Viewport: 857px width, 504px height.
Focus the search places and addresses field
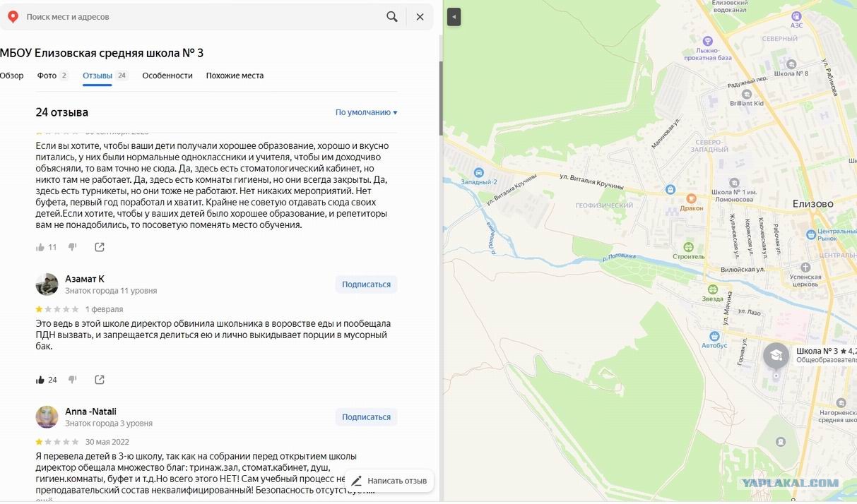pyautogui.click(x=201, y=16)
